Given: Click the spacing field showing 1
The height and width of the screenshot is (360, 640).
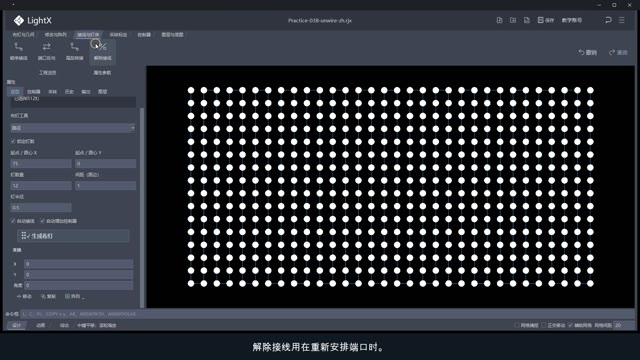Looking at the screenshot, I should coord(105,185).
